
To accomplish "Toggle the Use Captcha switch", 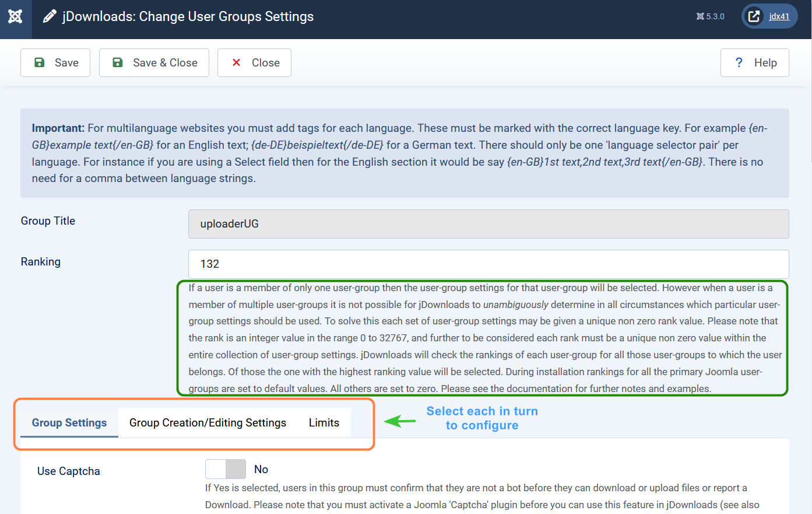I will pyautogui.click(x=226, y=469).
